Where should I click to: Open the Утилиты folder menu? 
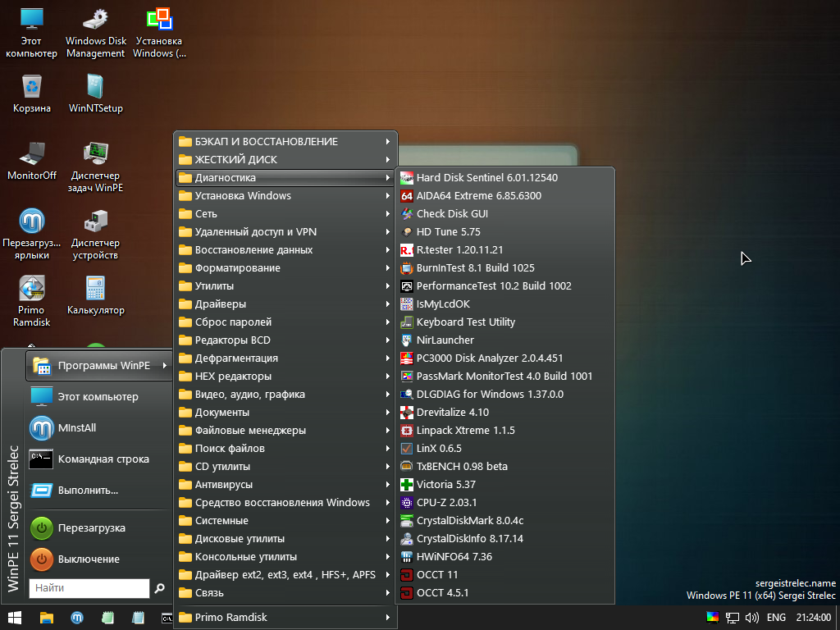(x=285, y=286)
